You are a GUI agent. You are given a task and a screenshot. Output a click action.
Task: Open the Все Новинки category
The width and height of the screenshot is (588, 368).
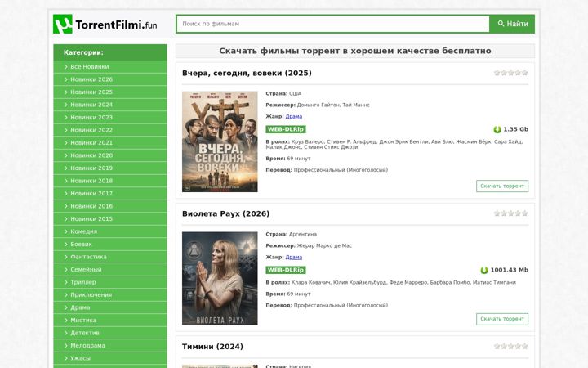(110, 67)
